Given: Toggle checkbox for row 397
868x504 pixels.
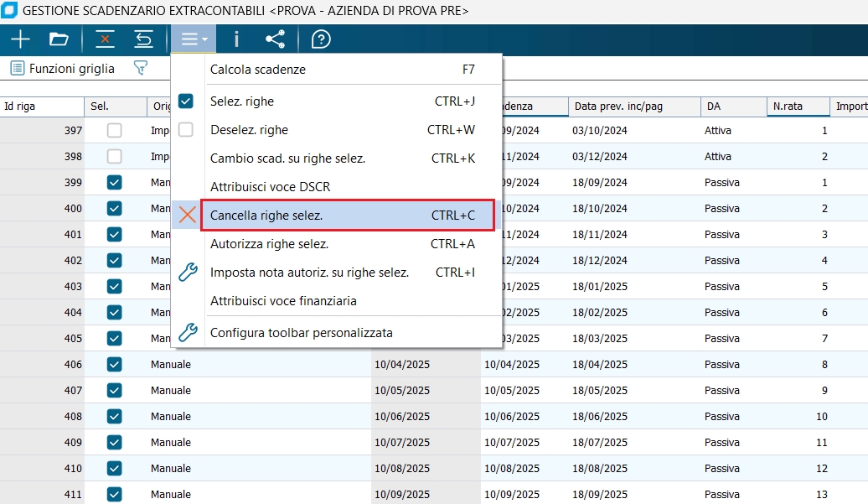Looking at the screenshot, I should point(115,131).
